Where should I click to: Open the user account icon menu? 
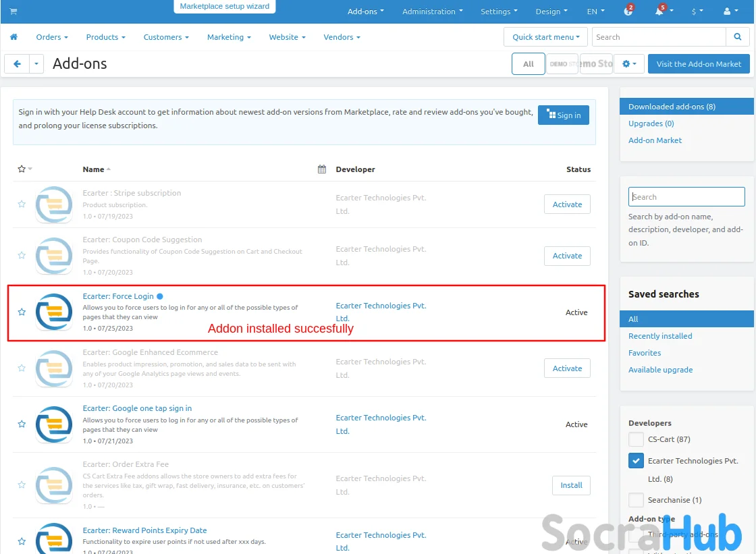point(731,11)
